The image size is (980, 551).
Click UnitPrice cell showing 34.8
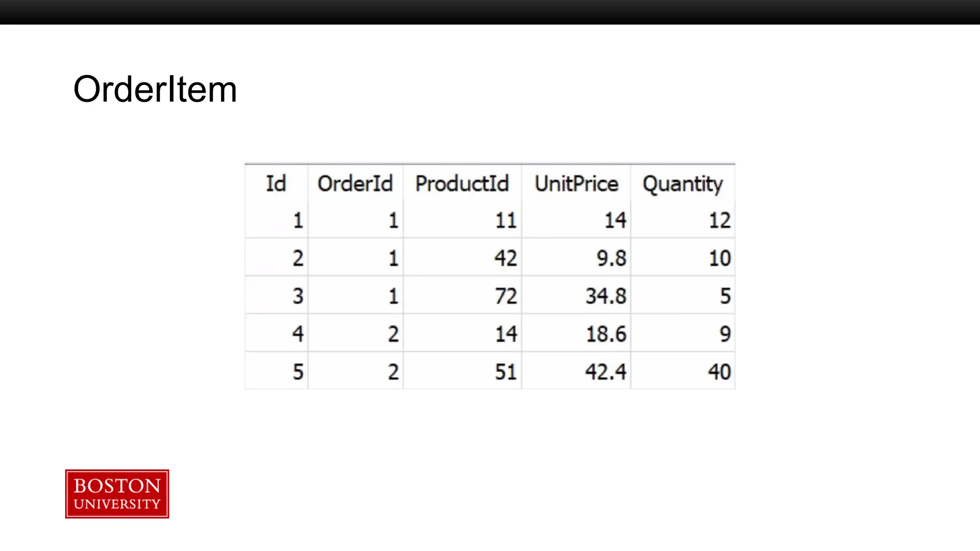coord(606,296)
